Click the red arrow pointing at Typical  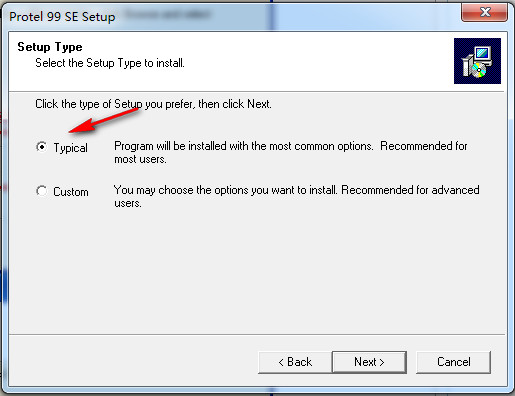[103, 121]
